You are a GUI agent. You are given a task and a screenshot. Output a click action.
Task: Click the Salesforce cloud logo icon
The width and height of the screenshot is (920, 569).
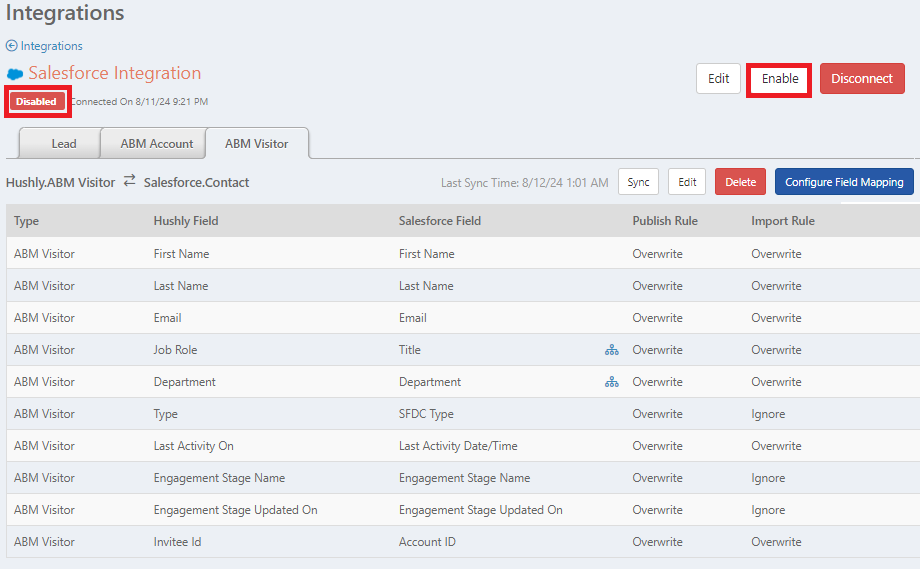tap(15, 74)
